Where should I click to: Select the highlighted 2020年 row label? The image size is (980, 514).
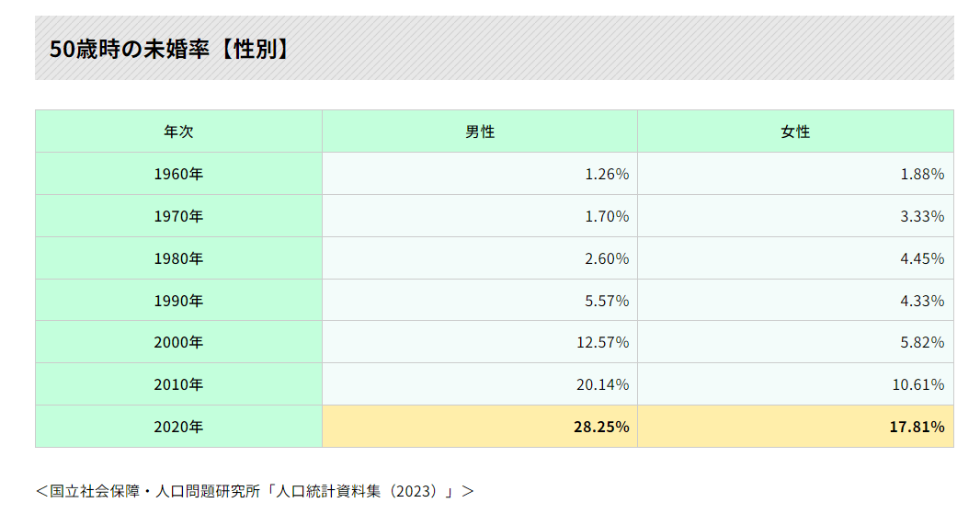(178, 427)
